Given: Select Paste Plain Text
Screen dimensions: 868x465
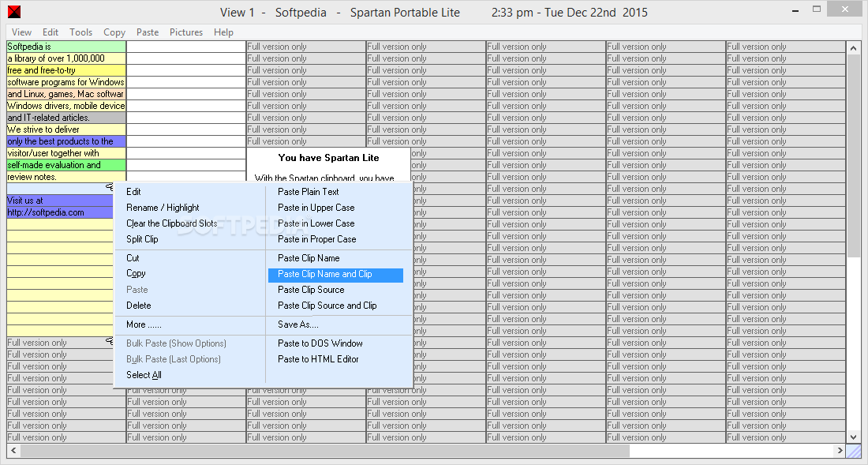Looking at the screenshot, I should (309, 192).
